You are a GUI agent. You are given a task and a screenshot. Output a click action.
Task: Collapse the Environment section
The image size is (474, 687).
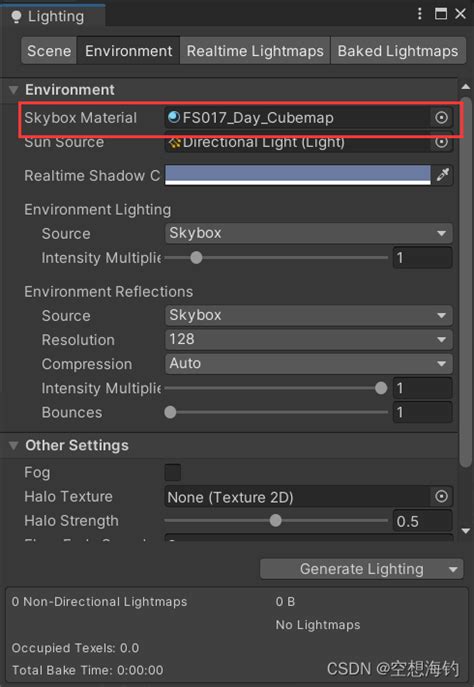click(14, 90)
